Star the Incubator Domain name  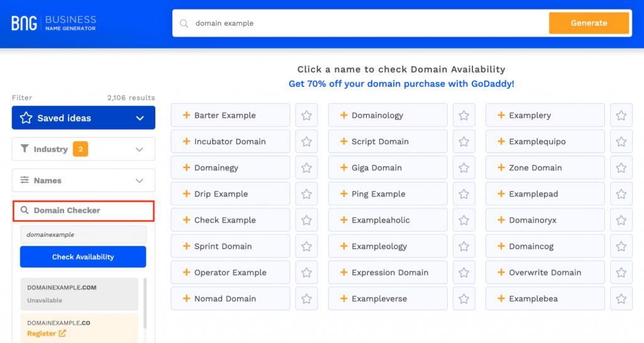point(306,142)
